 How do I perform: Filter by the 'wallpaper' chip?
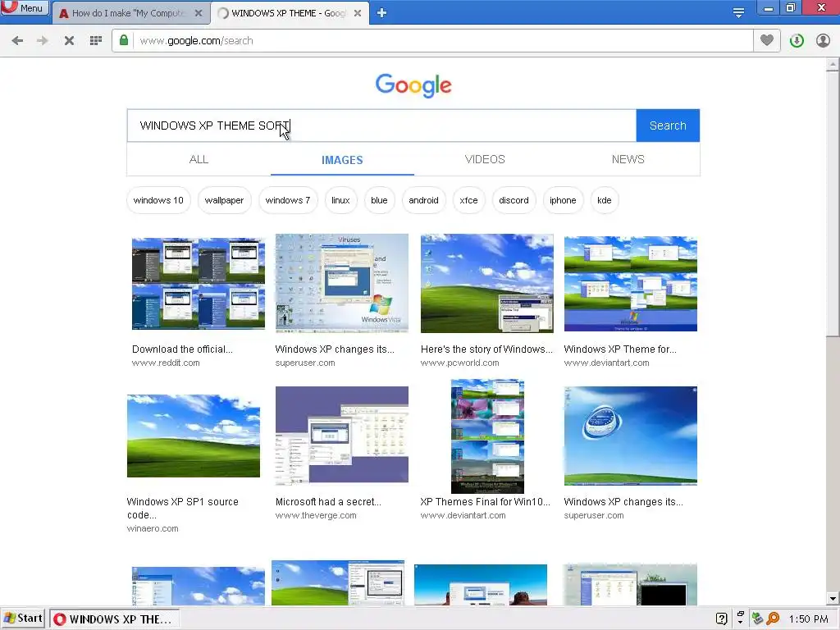(224, 200)
